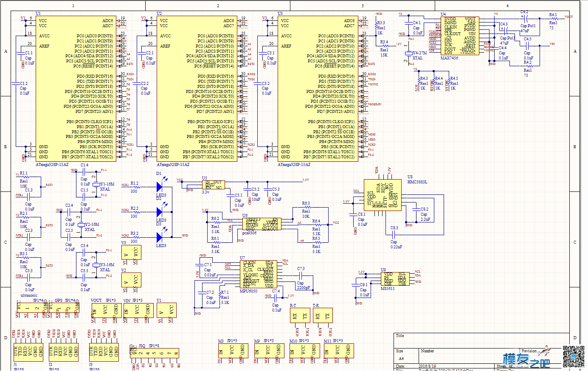Select the U4 MAX7456 chip body
Image resolution: width=588 pixels, height=371 pixels.
[459, 36]
